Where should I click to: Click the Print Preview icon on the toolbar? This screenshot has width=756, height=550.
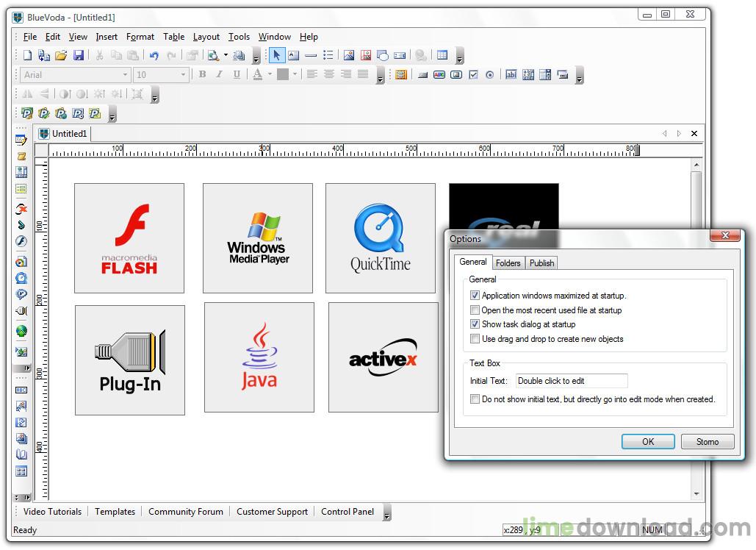(x=213, y=55)
